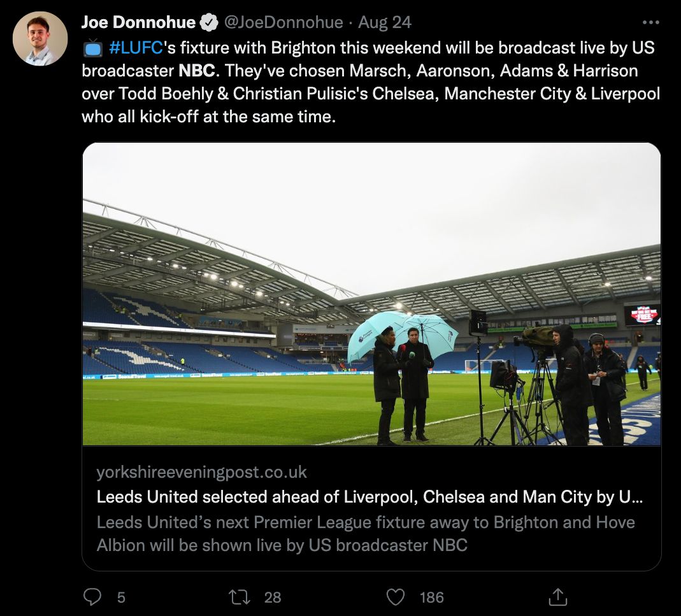
Task: Retweet the NBC broadcast tweet
Action: point(239,598)
